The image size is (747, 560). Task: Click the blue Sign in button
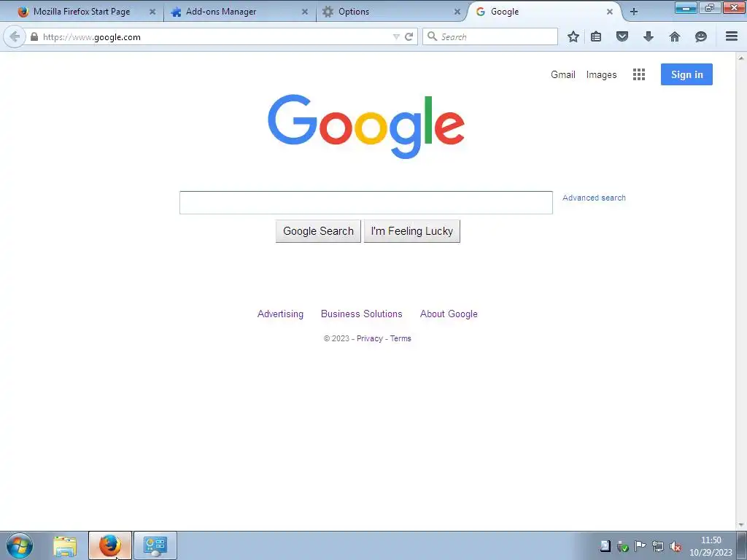tap(686, 74)
